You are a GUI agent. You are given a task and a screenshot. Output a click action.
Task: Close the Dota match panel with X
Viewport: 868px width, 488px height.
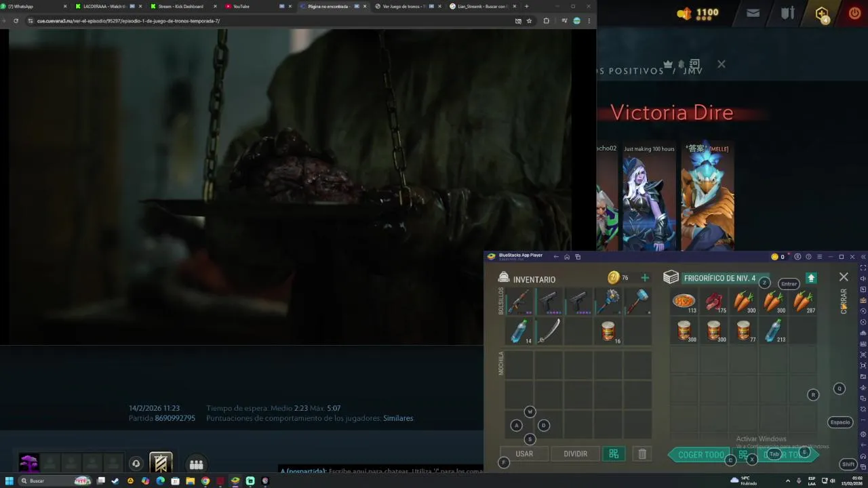click(x=721, y=64)
